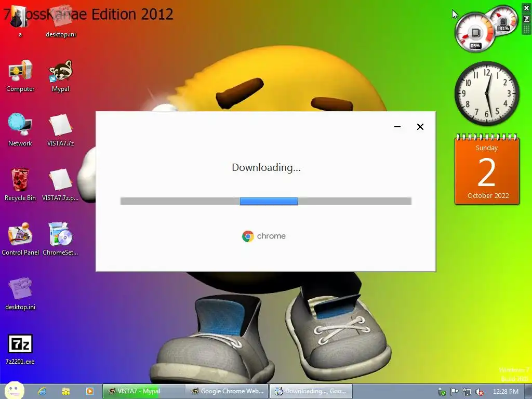Switch to Google Chrome Web... taskbar window
The image size is (532, 399).
click(228, 391)
